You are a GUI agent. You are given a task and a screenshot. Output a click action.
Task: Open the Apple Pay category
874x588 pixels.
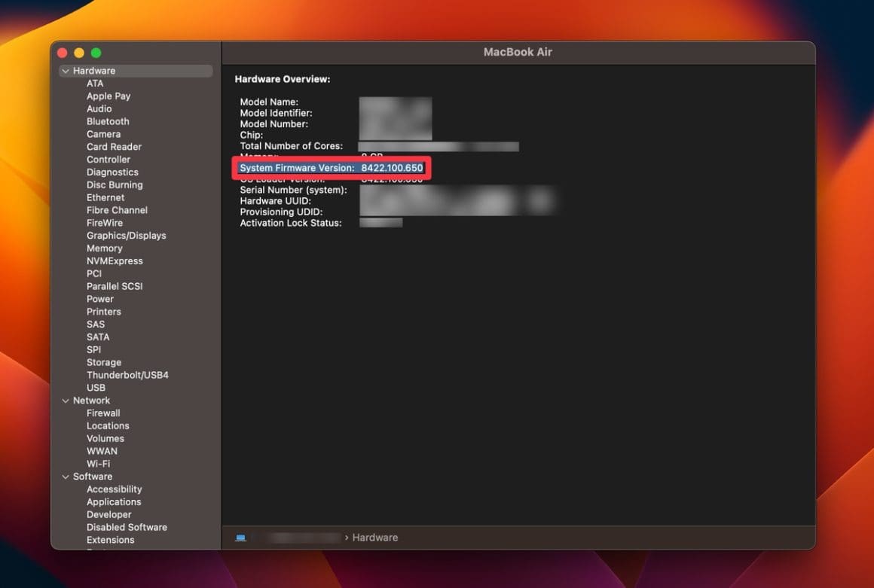click(x=108, y=96)
